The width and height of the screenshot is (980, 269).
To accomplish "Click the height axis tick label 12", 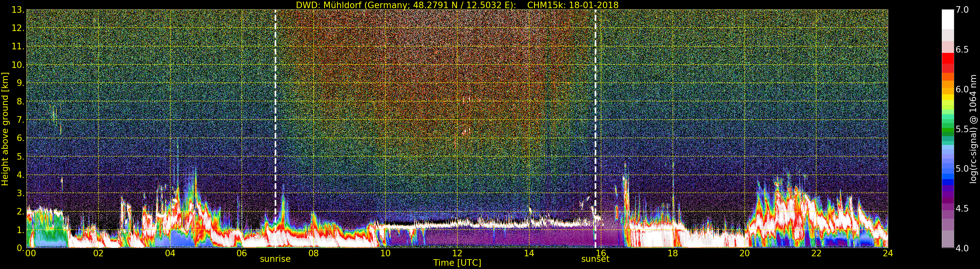I will pyautogui.click(x=18, y=28).
